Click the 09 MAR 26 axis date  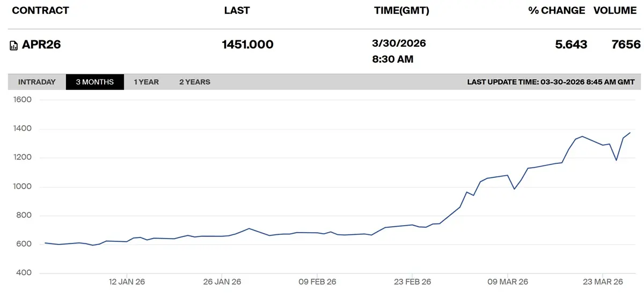[x=508, y=282]
